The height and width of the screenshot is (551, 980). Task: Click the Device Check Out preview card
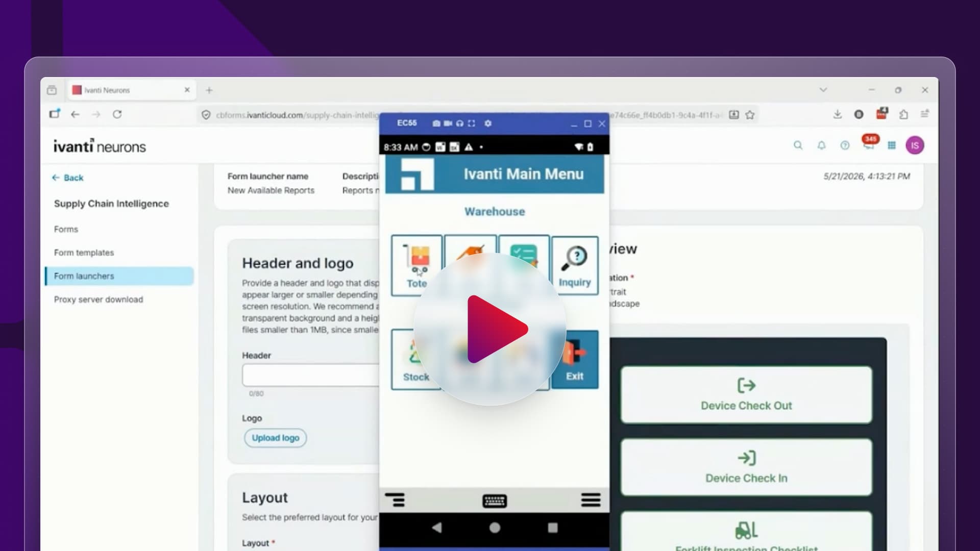746,394
